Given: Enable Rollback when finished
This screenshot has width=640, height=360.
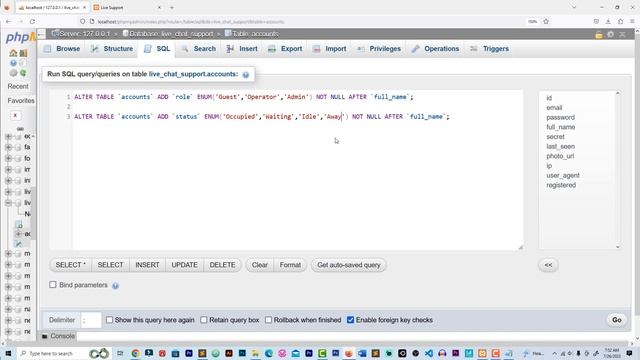Looking at the screenshot, I should [x=268, y=320].
